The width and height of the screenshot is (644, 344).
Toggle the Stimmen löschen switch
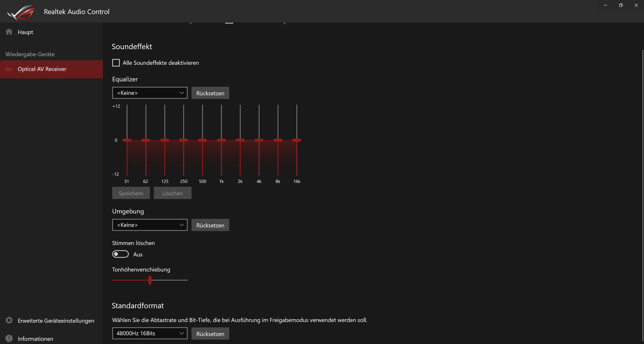point(121,254)
